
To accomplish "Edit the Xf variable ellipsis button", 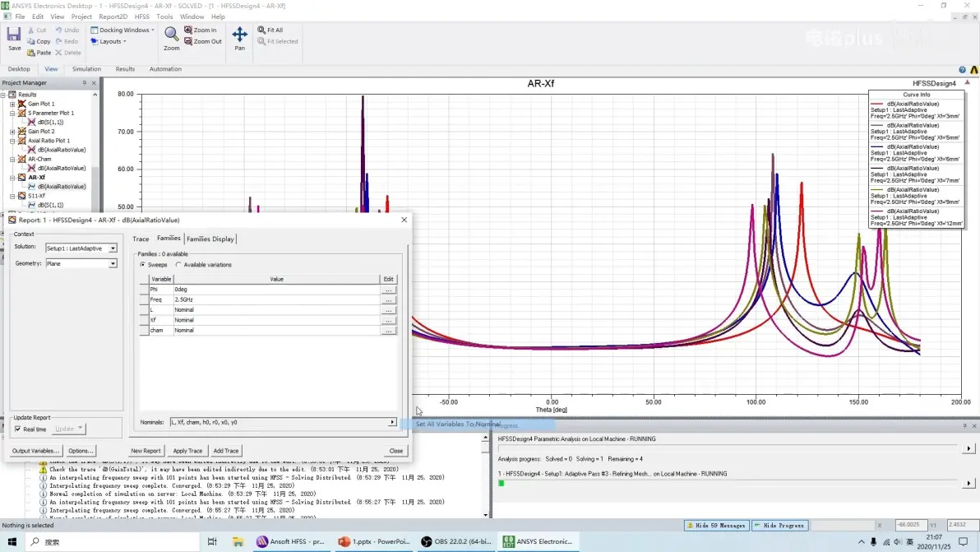I will pyautogui.click(x=388, y=320).
